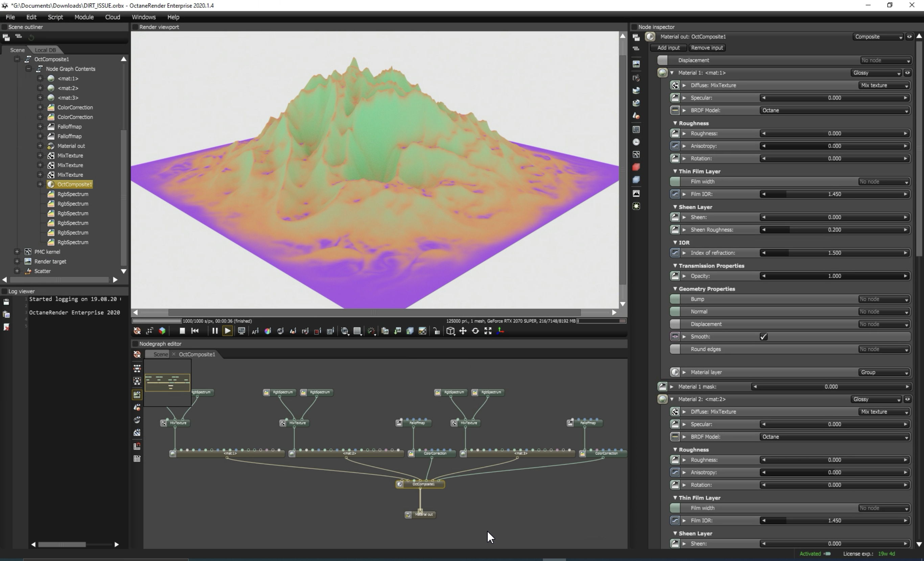Select the white balance color picker icon
Screen dimensions: 924x561
[x=268, y=331]
